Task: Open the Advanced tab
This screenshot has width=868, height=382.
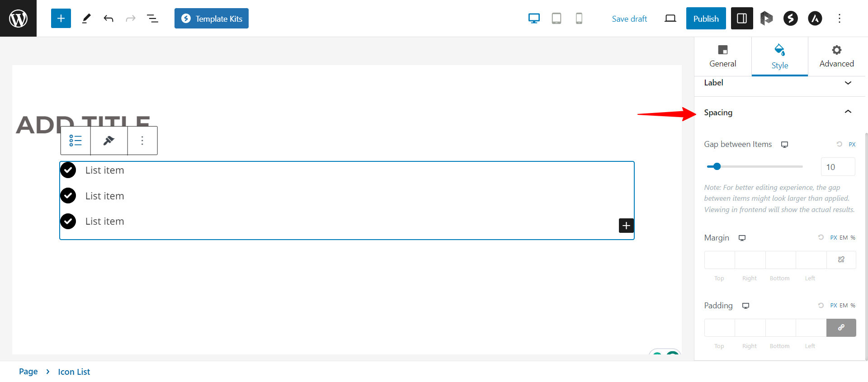Action: pyautogui.click(x=836, y=57)
